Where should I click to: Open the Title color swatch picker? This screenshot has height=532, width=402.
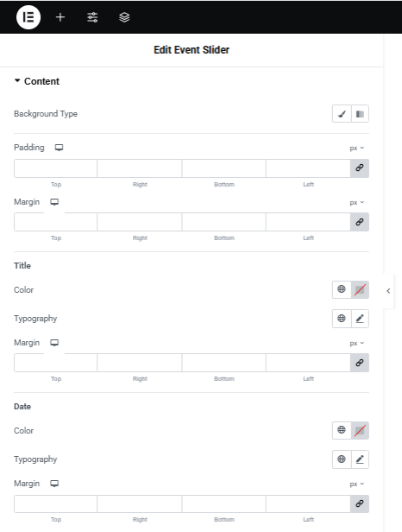(x=360, y=290)
